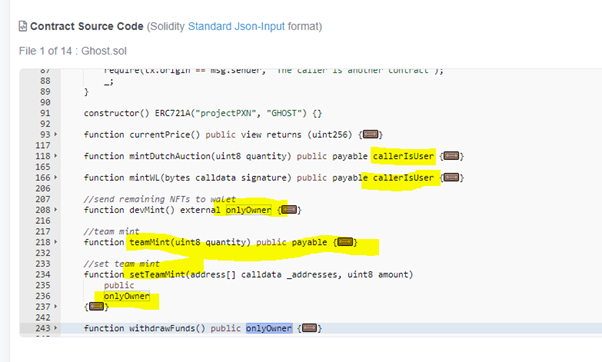This screenshot has width=602, height=362.
Task: Unfold collapsed body of mintWL function
Action: pyautogui.click(x=452, y=177)
